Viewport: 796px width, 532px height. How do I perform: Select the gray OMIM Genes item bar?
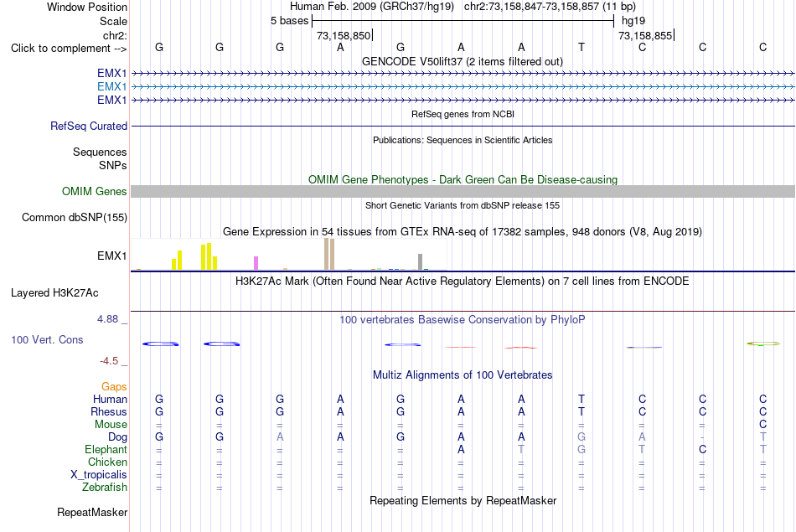pos(463,191)
